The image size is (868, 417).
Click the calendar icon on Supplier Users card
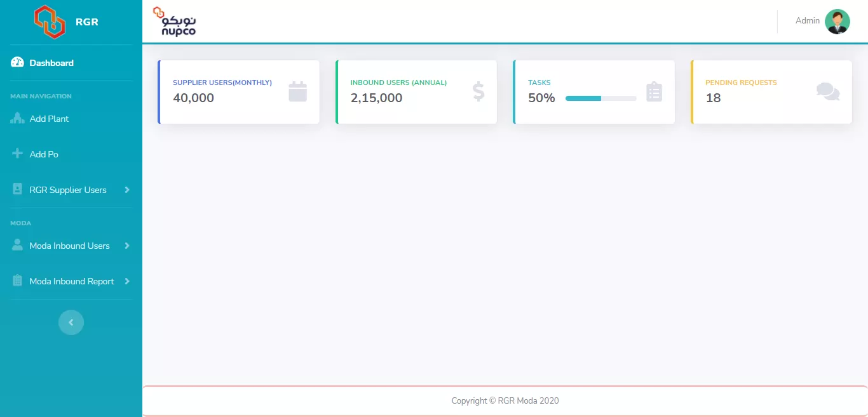[297, 92]
